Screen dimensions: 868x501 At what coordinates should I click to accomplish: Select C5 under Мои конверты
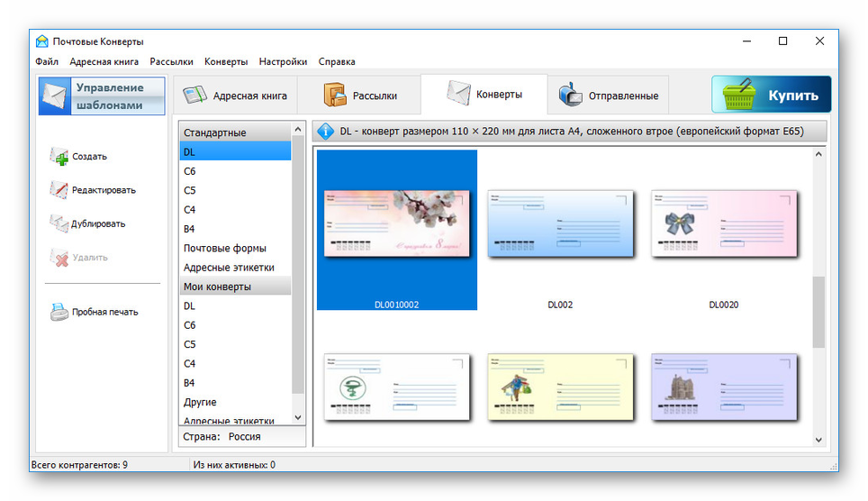pos(235,344)
